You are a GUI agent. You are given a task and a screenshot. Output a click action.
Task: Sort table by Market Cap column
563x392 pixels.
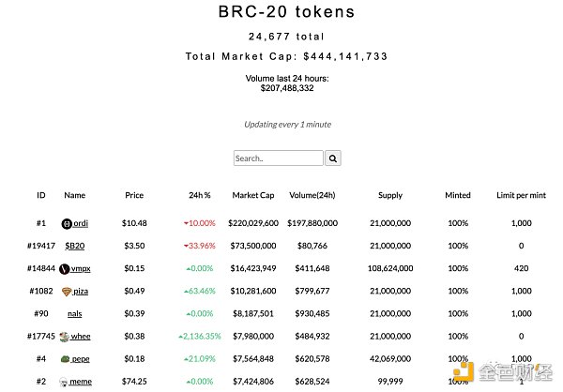pos(253,195)
